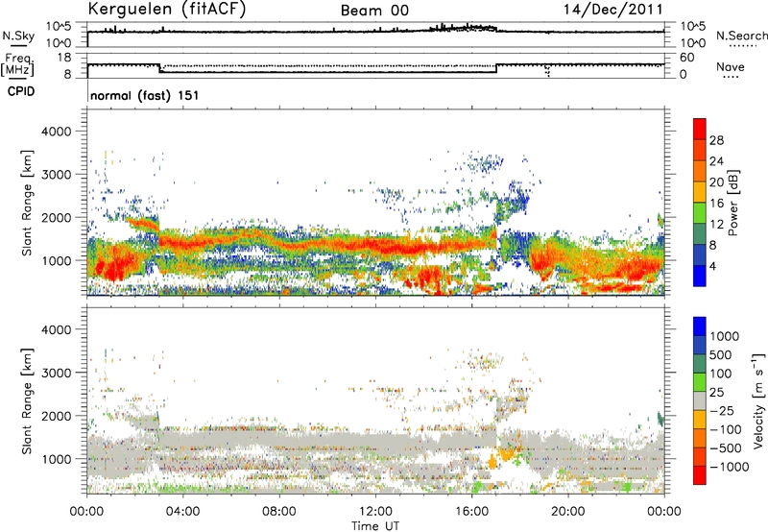Viewport: 768px width, 532px height.
Task: Select the '16:00' time axis label
Action: click(x=471, y=512)
